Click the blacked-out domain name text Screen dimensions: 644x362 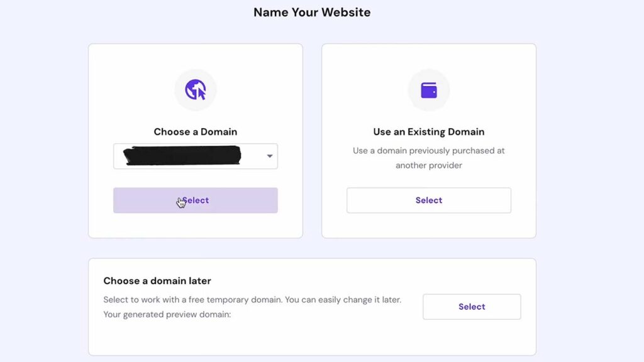pos(182,156)
